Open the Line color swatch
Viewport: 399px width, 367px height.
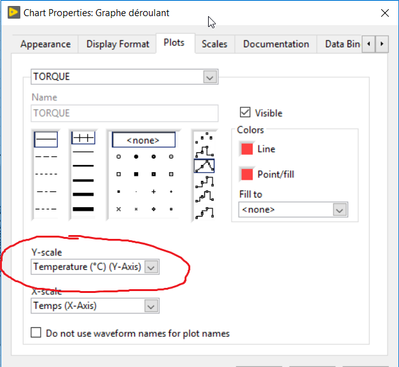pyautogui.click(x=247, y=149)
